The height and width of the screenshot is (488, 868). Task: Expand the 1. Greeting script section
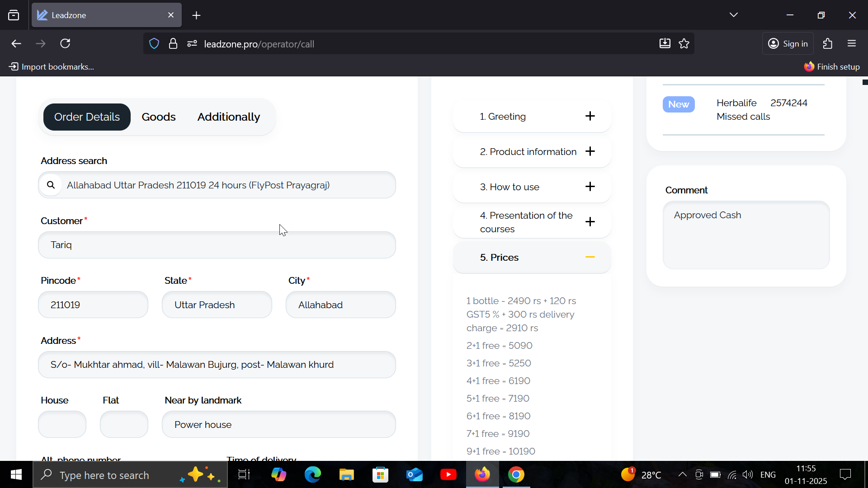click(590, 116)
